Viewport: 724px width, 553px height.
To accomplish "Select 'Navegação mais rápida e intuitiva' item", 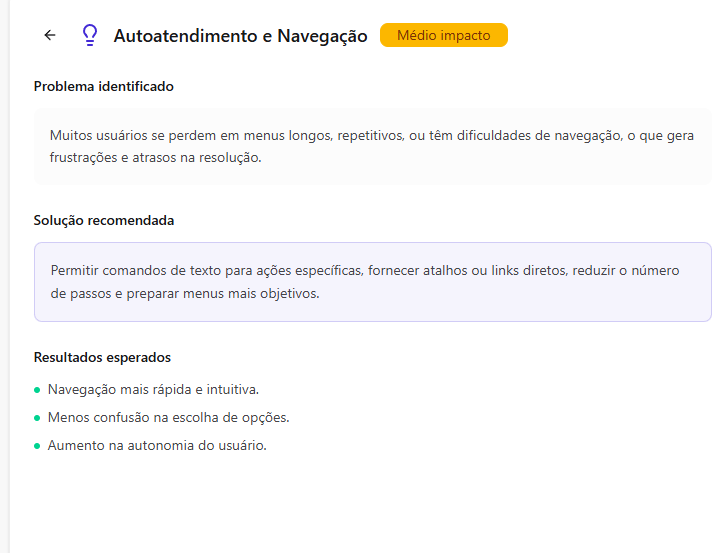I will click(x=153, y=390).
